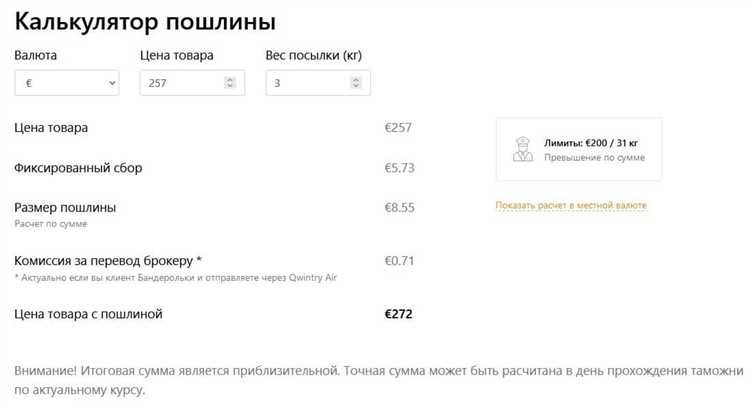Click the Вес посылки (кг) label
Image resolution: width=750 pixels, height=411 pixels.
tap(313, 56)
